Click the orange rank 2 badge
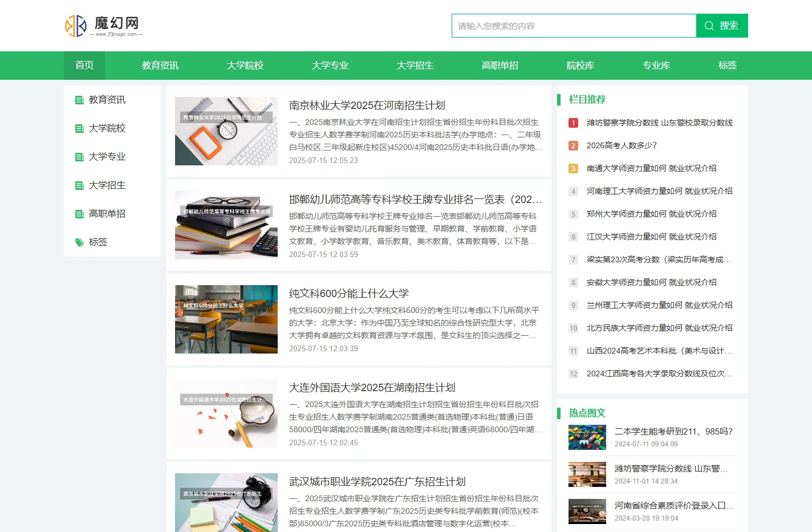 coord(574,145)
